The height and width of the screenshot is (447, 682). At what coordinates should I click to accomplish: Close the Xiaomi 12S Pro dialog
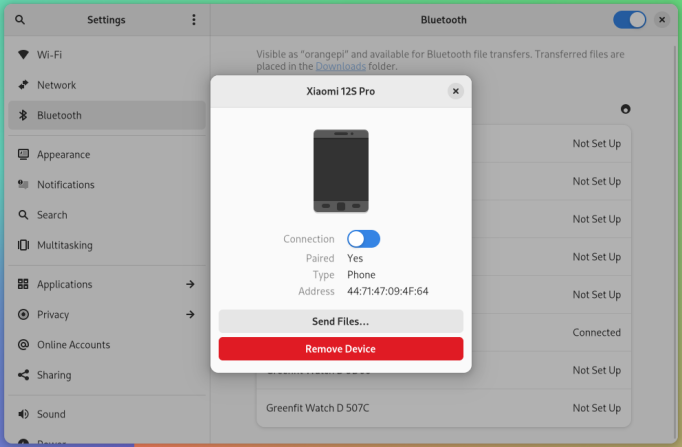click(x=455, y=91)
